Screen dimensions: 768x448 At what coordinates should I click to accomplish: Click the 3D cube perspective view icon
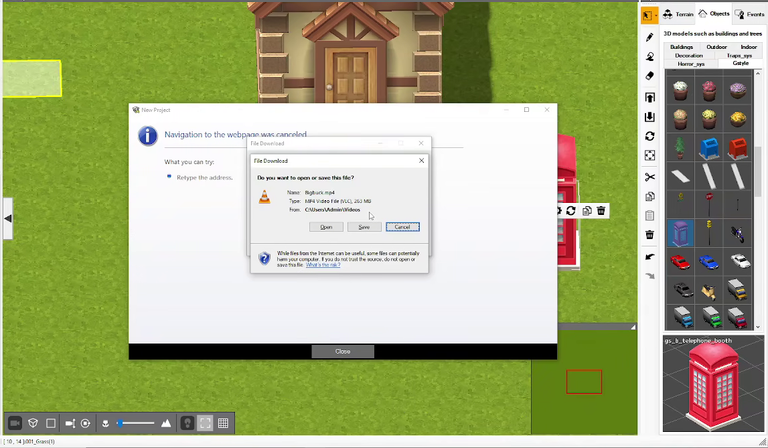[x=33, y=423]
